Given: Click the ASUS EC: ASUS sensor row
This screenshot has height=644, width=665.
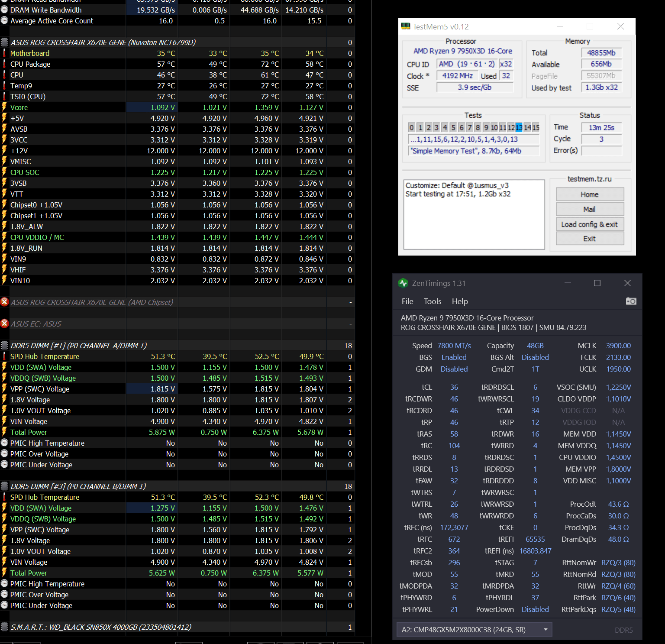Looking at the screenshot, I should (178, 324).
